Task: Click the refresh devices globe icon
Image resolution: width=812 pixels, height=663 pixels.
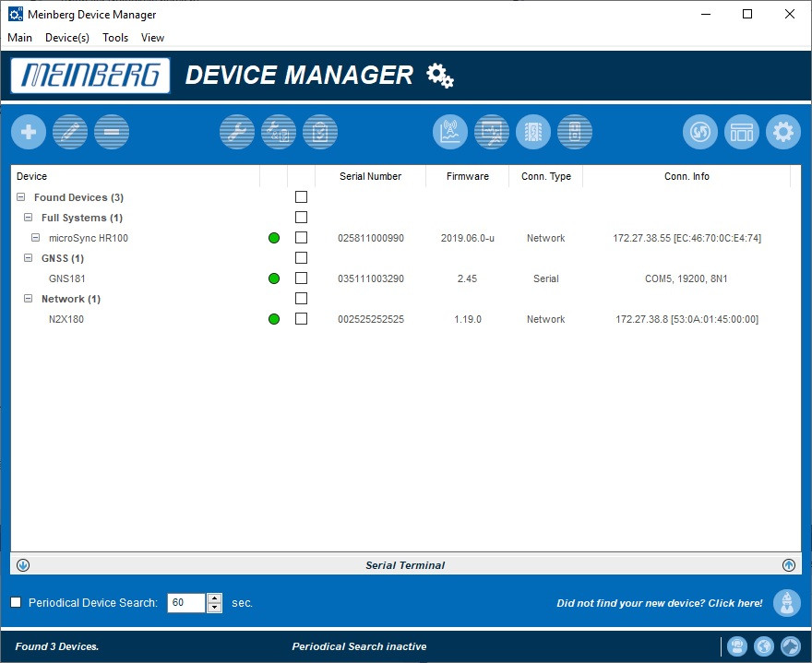Action: tap(700, 133)
